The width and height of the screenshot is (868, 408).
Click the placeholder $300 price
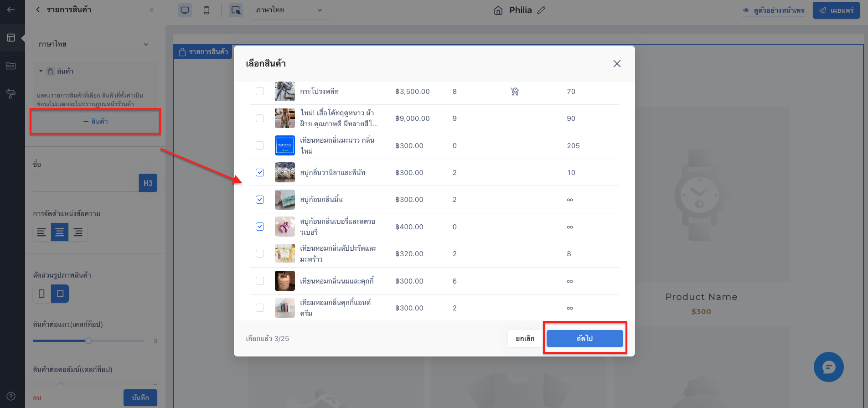701,312
